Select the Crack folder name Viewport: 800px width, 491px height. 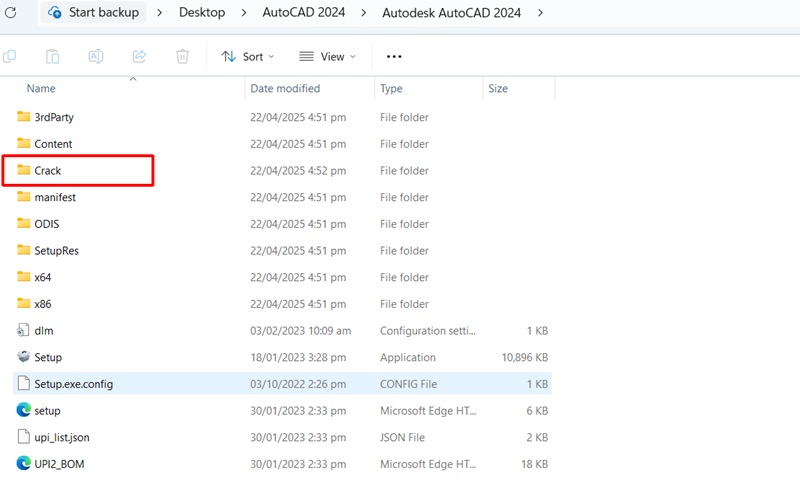coord(47,170)
